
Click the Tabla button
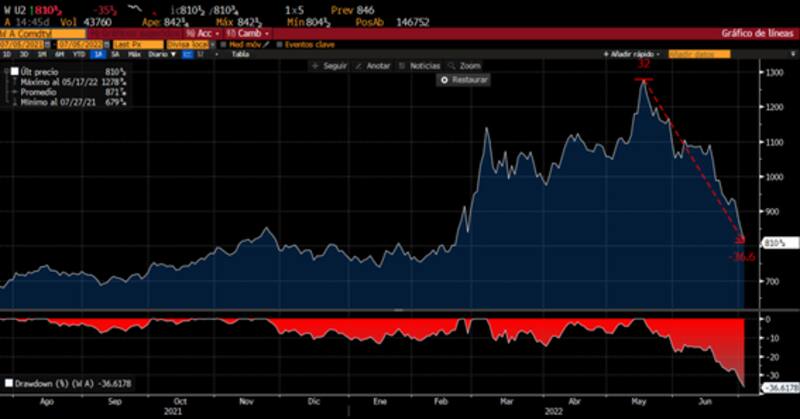240,54
